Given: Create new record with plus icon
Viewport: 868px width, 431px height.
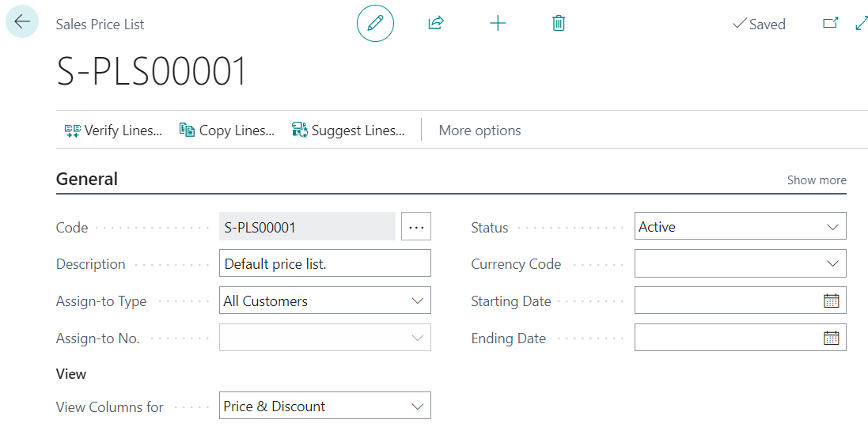Looking at the screenshot, I should [x=498, y=24].
